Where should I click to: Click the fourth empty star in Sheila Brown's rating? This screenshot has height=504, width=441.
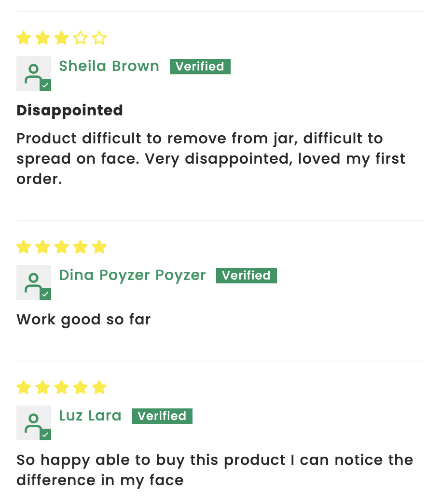point(80,38)
